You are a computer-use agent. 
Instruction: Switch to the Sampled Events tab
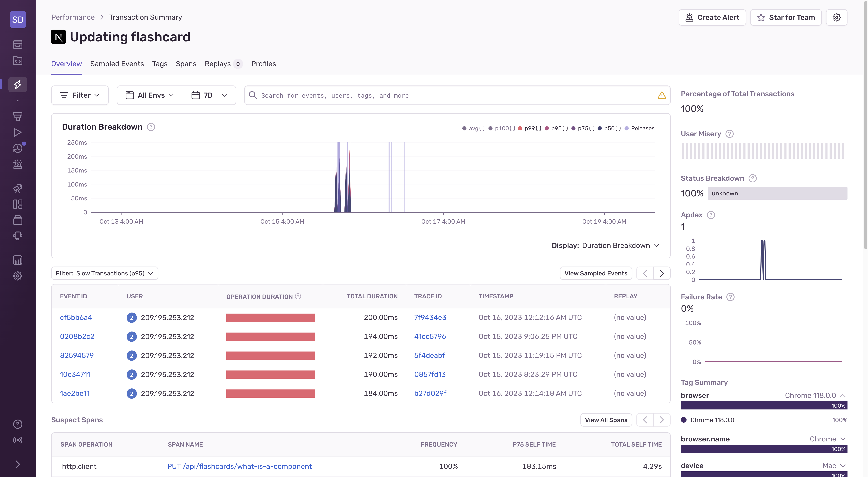tap(117, 64)
